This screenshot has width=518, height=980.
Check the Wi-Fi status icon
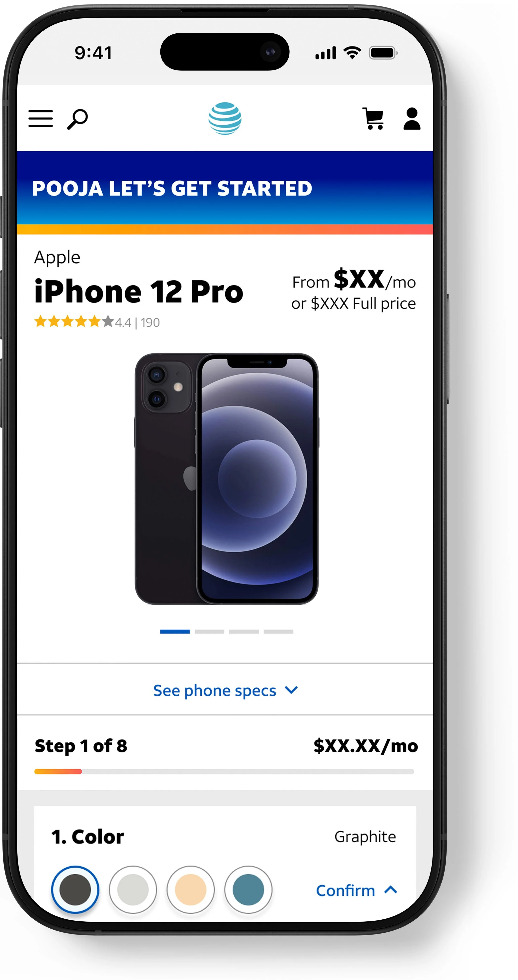pyautogui.click(x=353, y=53)
